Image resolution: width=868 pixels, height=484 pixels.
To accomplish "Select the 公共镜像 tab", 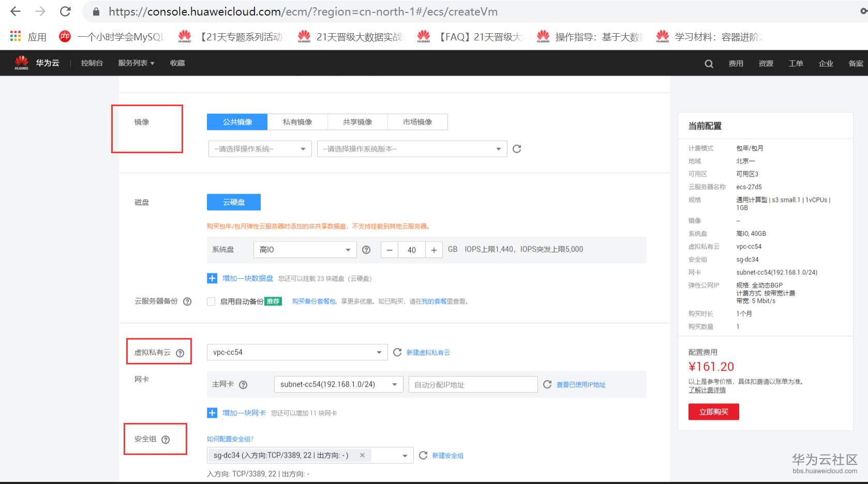I will point(237,122).
